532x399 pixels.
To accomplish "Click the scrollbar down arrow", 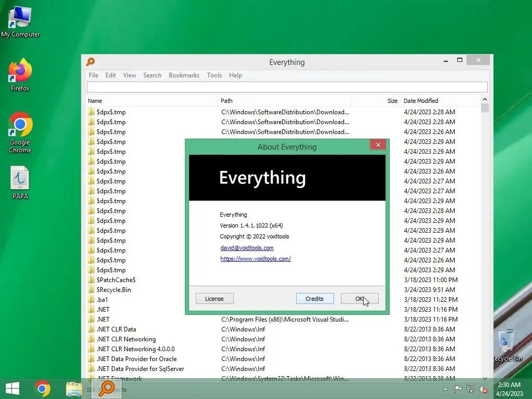I will pyautogui.click(x=485, y=378).
